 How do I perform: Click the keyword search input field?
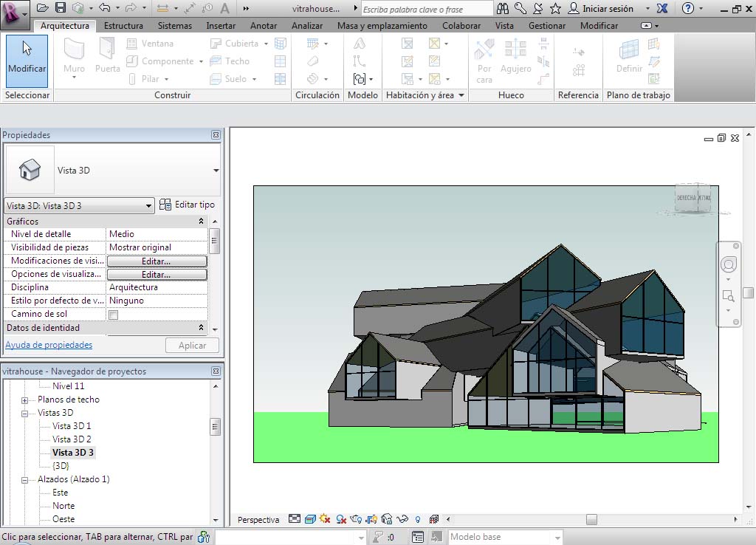(x=427, y=9)
